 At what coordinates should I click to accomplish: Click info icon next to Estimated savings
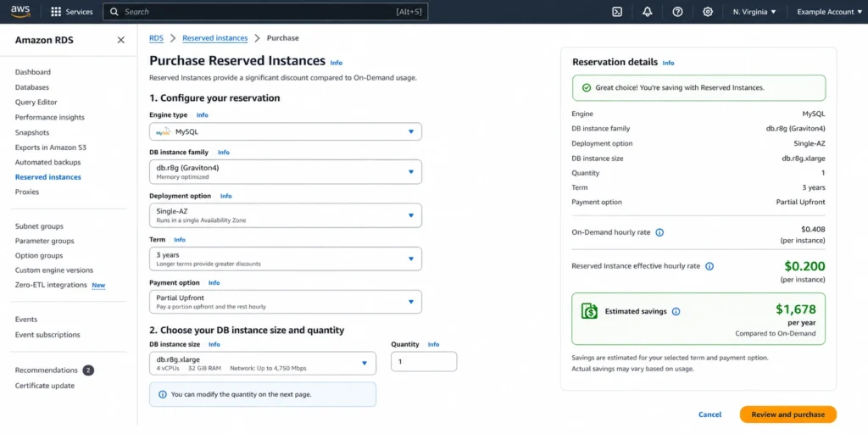click(676, 312)
